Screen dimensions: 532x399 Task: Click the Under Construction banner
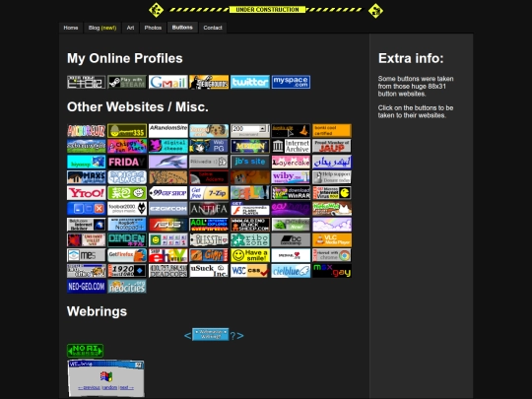[x=266, y=10]
